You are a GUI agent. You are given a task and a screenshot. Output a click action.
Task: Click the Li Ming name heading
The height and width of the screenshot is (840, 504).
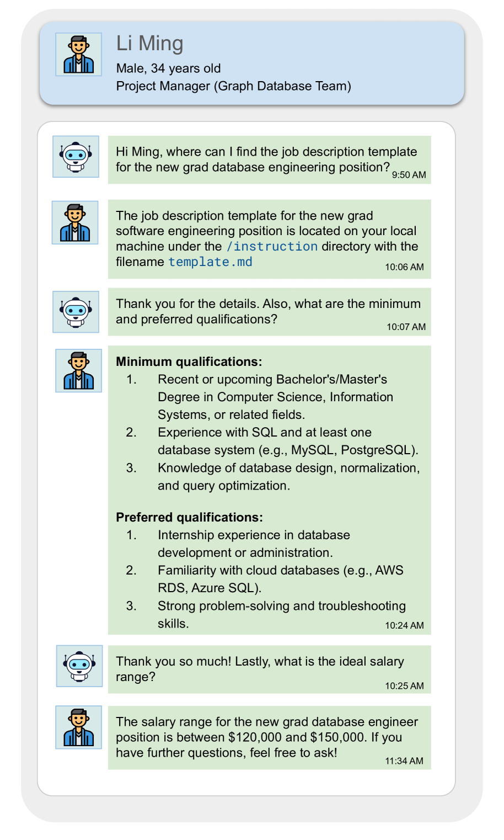(x=149, y=44)
